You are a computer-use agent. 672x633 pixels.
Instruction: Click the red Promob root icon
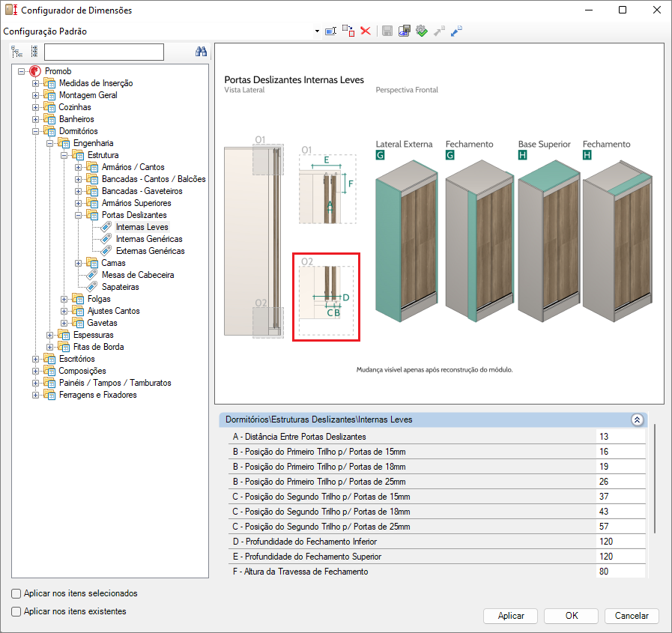[x=35, y=71]
